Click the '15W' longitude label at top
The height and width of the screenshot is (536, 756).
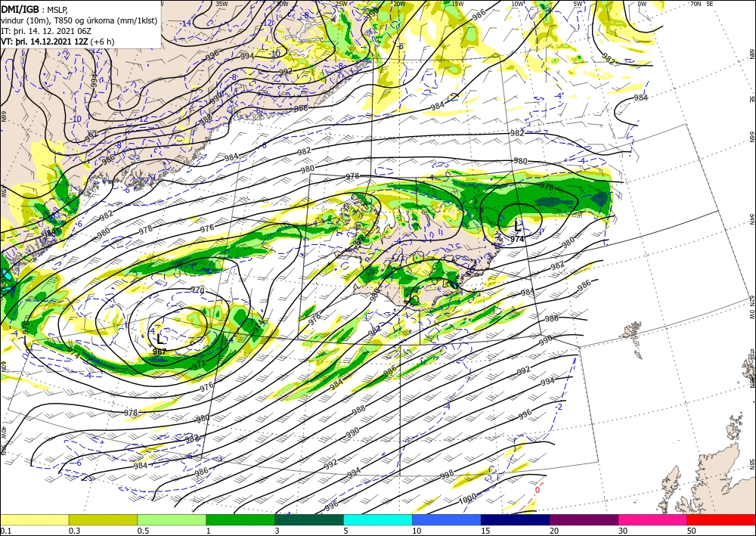click(x=457, y=4)
